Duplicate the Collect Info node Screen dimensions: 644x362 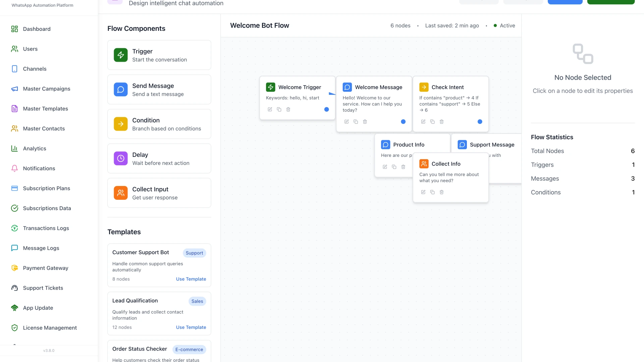coord(432,192)
